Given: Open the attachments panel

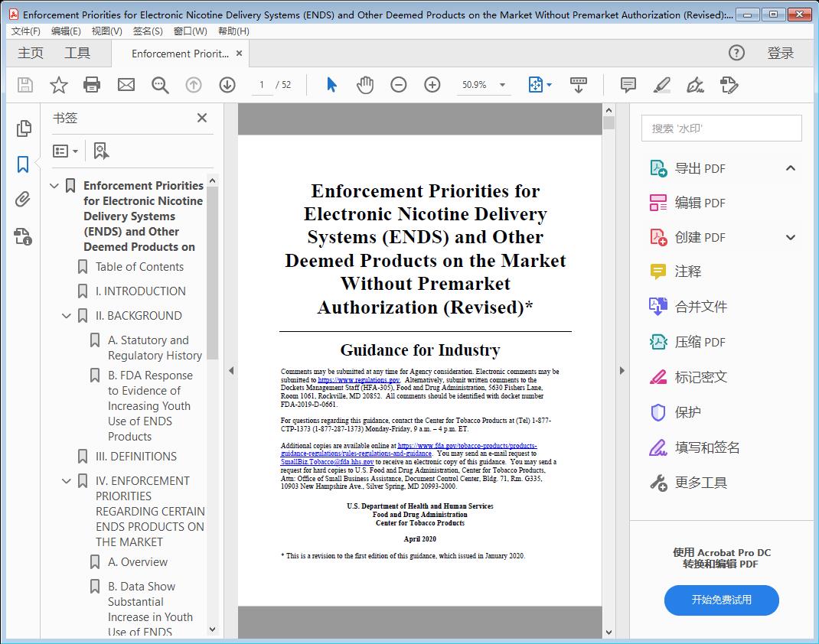Looking at the screenshot, I should tap(23, 199).
